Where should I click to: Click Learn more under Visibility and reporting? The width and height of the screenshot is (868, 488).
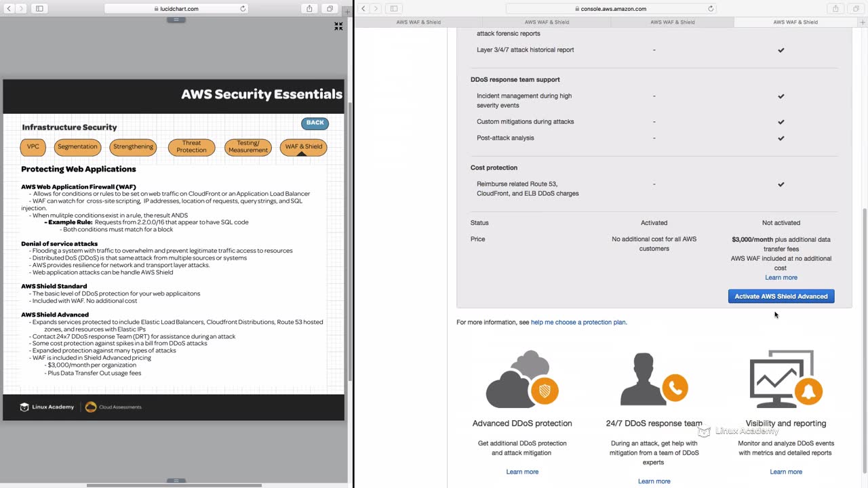coord(786,472)
